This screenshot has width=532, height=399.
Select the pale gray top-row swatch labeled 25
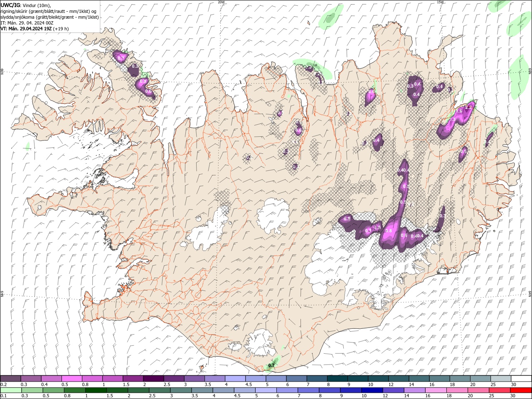pyautogui.click(x=501, y=378)
